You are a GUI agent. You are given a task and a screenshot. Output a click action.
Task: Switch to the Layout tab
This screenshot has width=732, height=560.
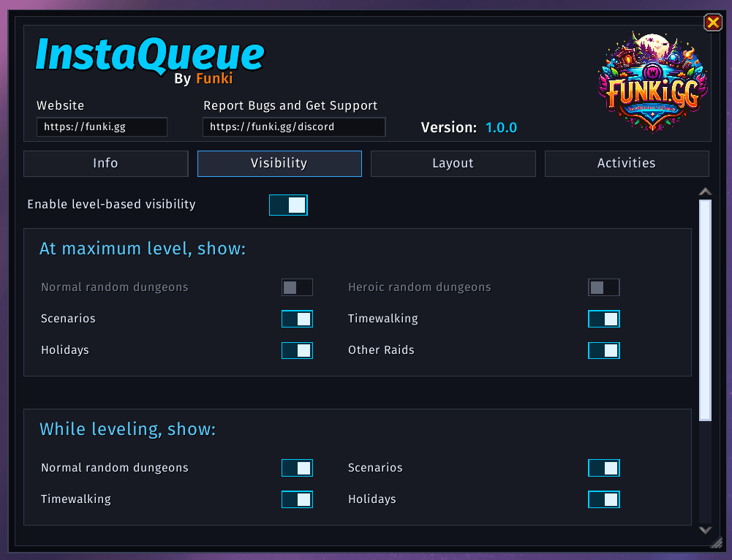click(x=453, y=163)
